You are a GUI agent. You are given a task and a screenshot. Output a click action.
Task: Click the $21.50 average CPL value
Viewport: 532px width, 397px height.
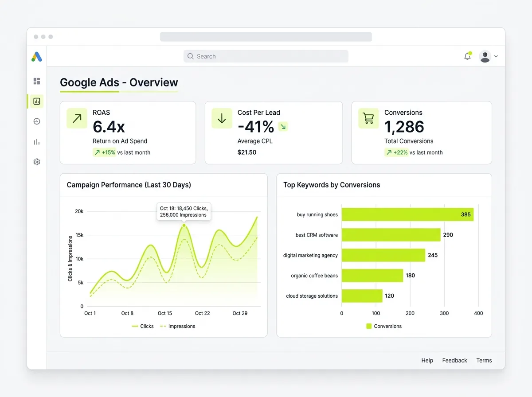247,152
